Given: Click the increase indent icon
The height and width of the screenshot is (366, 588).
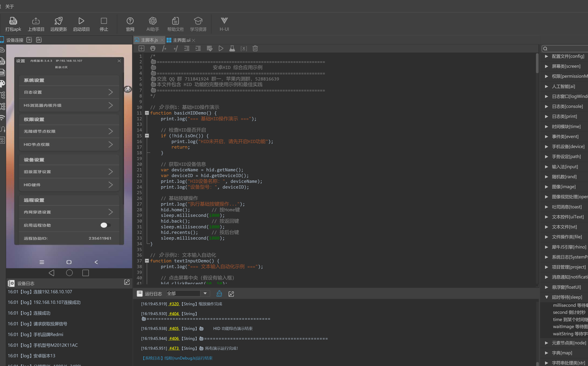Looking at the screenshot, I should 198,48.
